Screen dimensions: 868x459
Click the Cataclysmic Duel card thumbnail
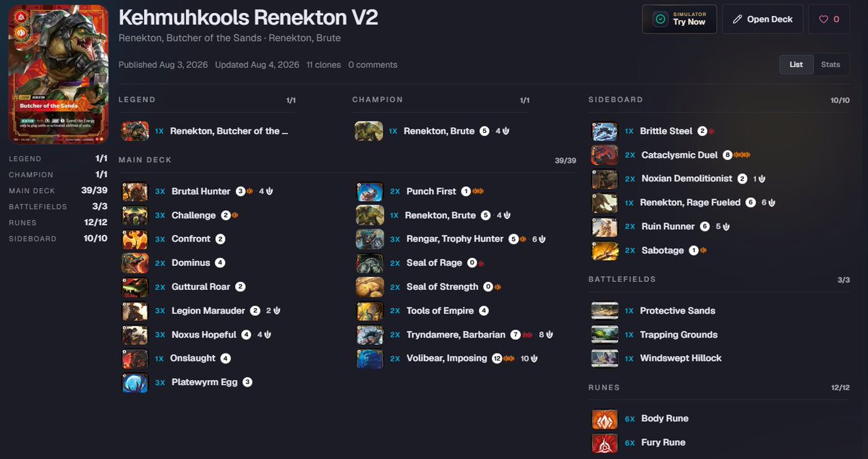(605, 155)
